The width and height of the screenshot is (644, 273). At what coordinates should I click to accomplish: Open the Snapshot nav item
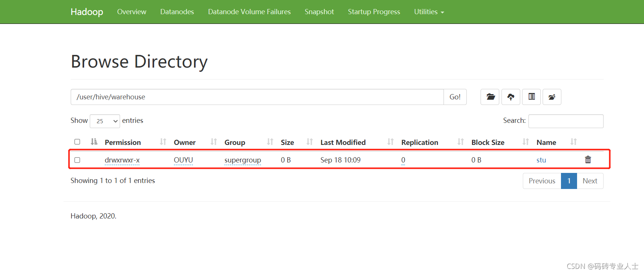pos(319,12)
